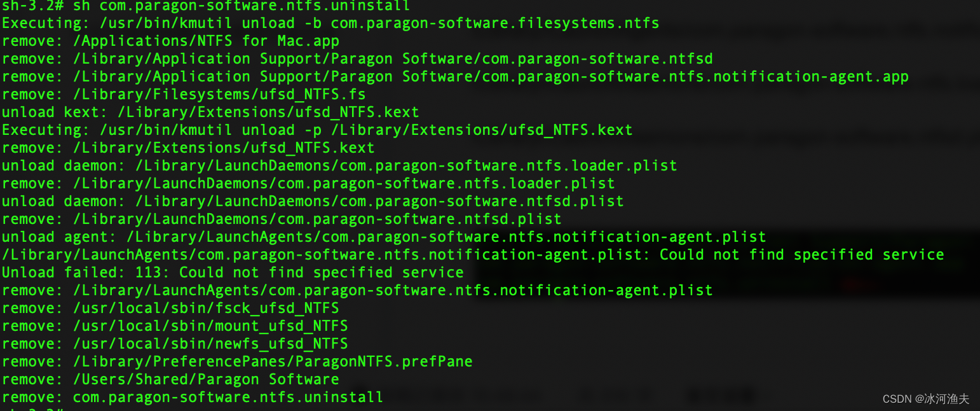Click the ParagonNTFS.prefPane removal line
The image size is (980, 411).
coord(236,362)
